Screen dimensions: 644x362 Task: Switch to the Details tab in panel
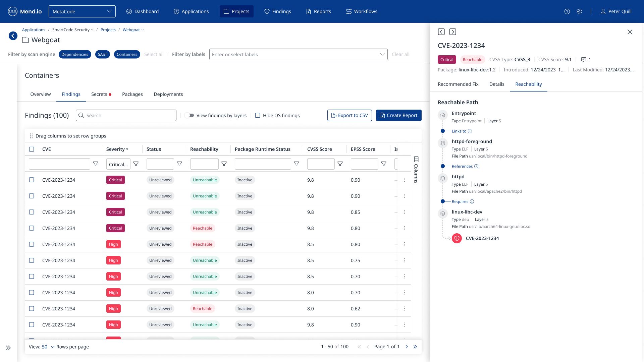[497, 84]
